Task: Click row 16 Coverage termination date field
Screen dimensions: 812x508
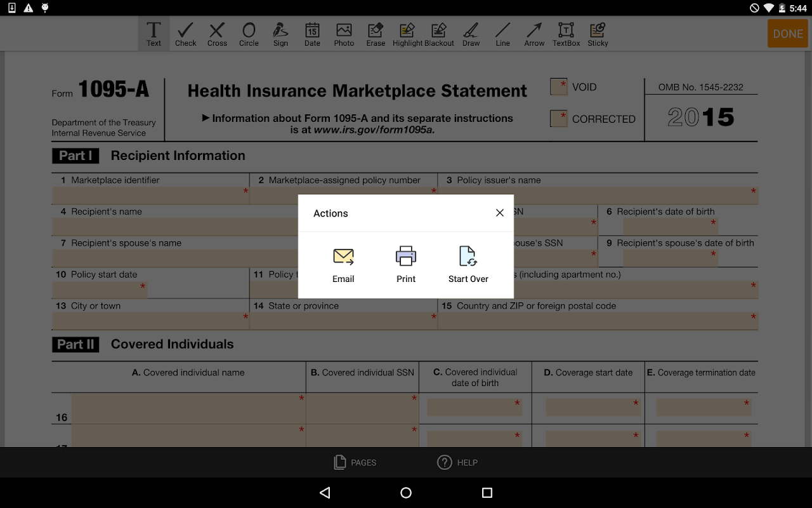Action: click(704, 408)
